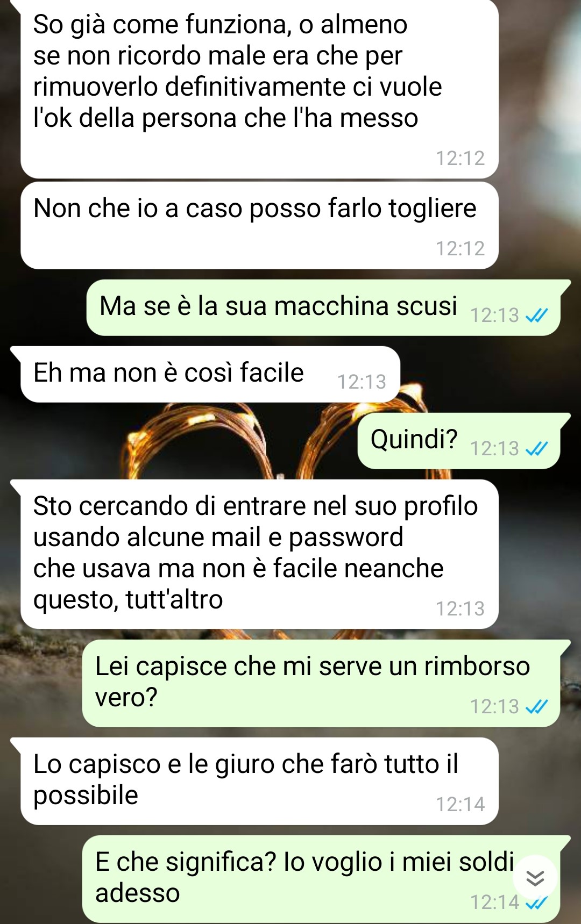
Task: Select message 'Non che io a caso posso farlo togliere'
Action: pos(259,226)
